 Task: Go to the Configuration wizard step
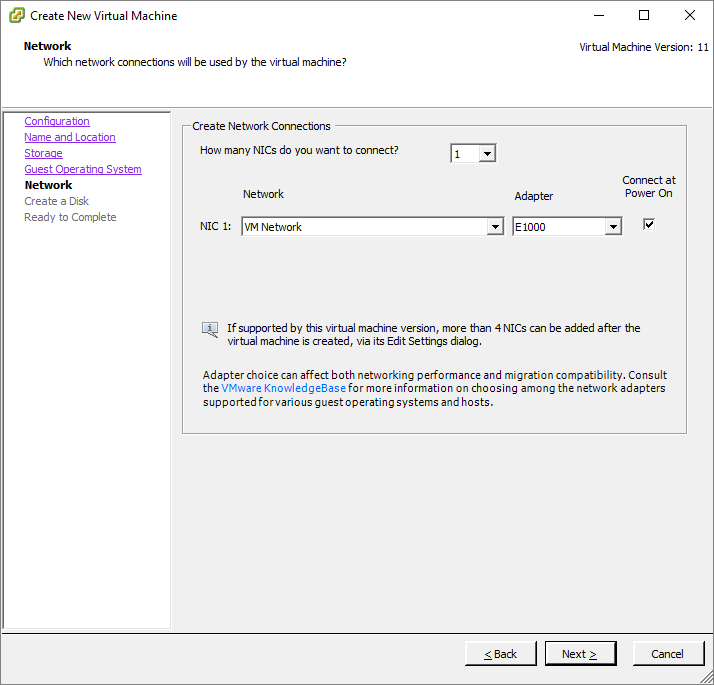(x=57, y=121)
